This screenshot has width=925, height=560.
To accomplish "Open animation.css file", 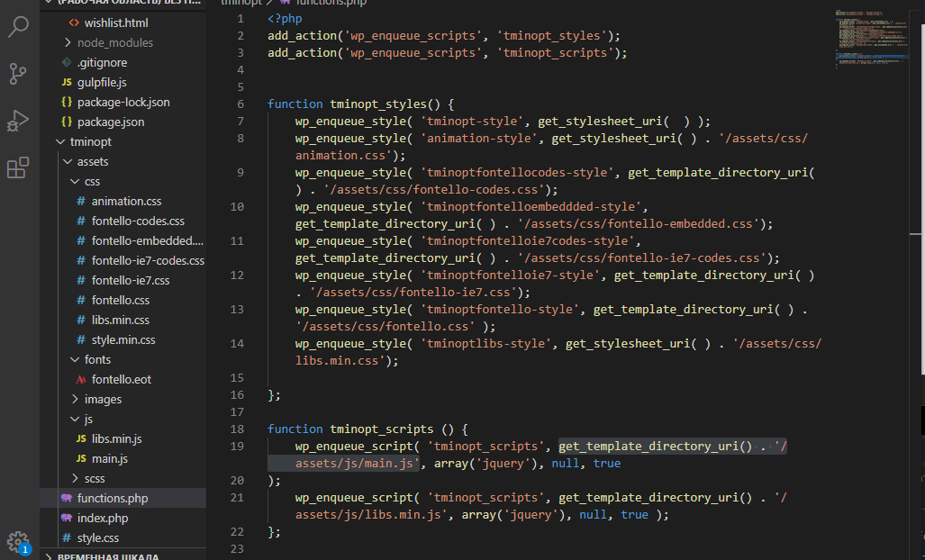I will tap(126, 202).
